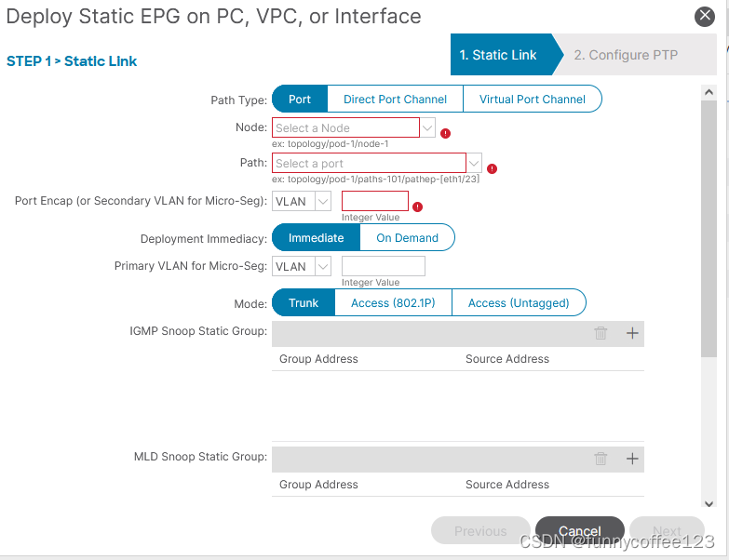Image resolution: width=729 pixels, height=560 pixels.
Task: Open the Path port dropdown arrow
Action: pyautogui.click(x=474, y=163)
